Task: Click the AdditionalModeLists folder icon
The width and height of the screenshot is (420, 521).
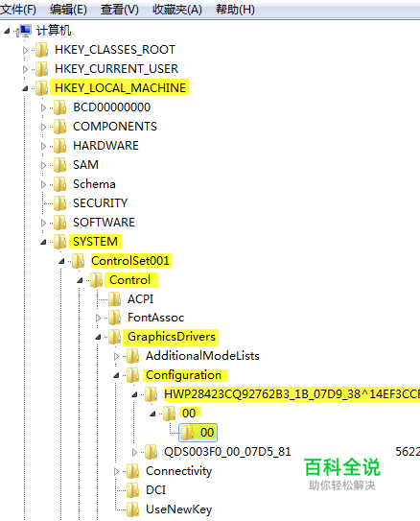Action: coord(133,356)
